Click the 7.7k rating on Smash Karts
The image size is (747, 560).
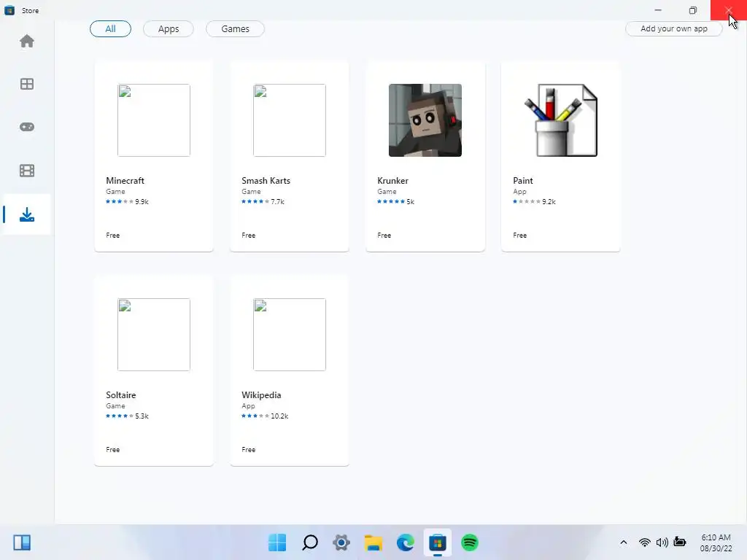coord(277,201)
